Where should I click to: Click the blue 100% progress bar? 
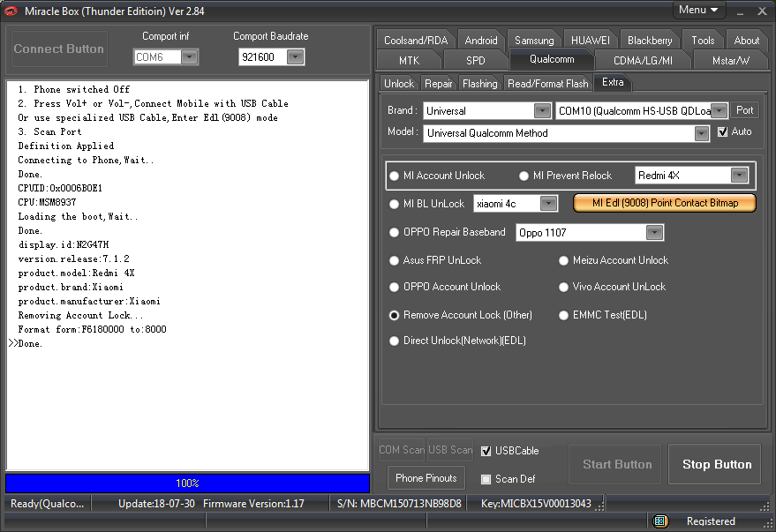[187, 483]
